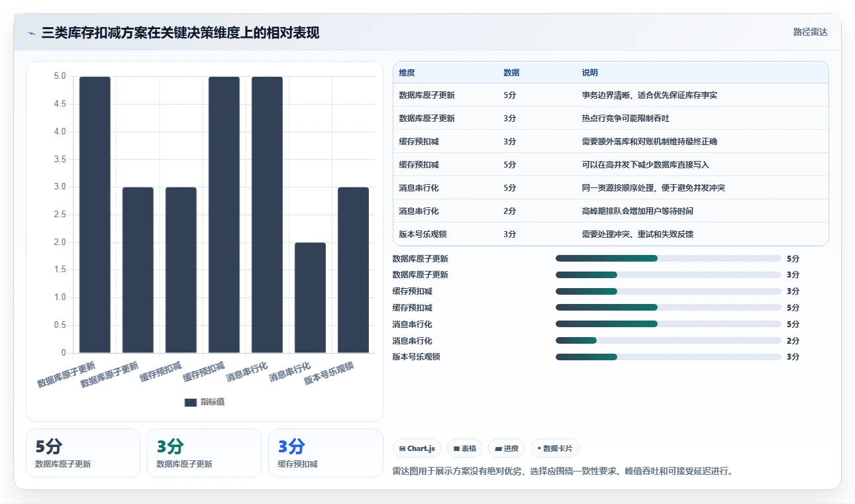Viewport: 855px width, 504px height.
Task: Open the 表格 tag
Action: click(465, 448)
